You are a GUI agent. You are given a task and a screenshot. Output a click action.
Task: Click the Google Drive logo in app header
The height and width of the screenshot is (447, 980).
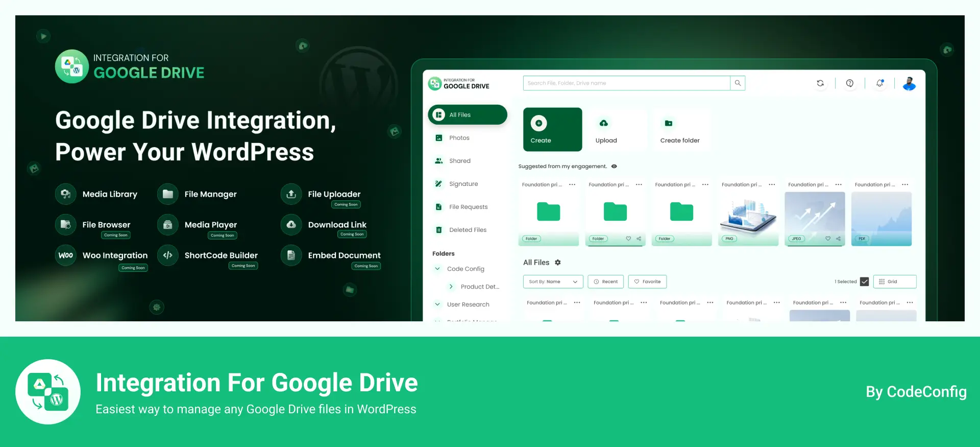434,83
